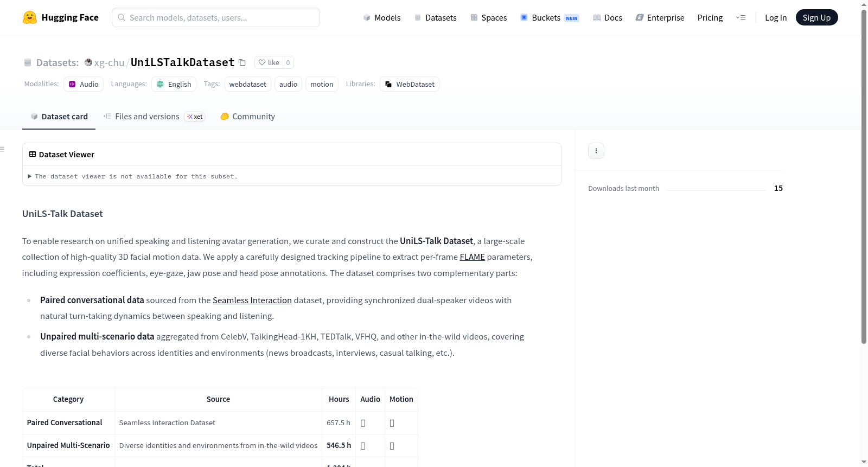Click the 546.5 h hours value
Screen dimensions: 868x467
pos(339,445)
